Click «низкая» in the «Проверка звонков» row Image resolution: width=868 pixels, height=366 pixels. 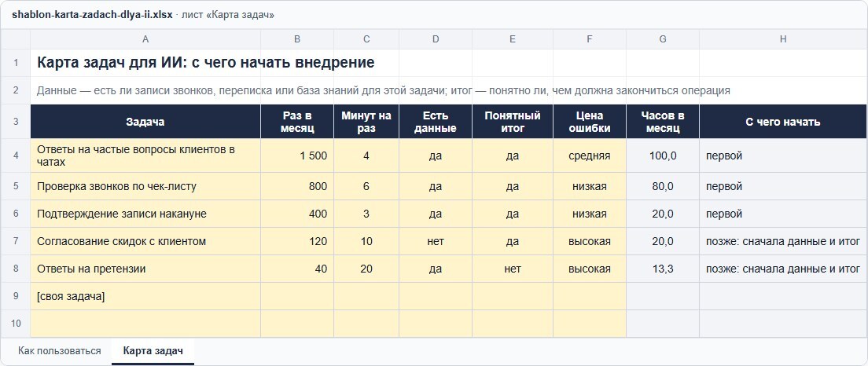(590, 186)
